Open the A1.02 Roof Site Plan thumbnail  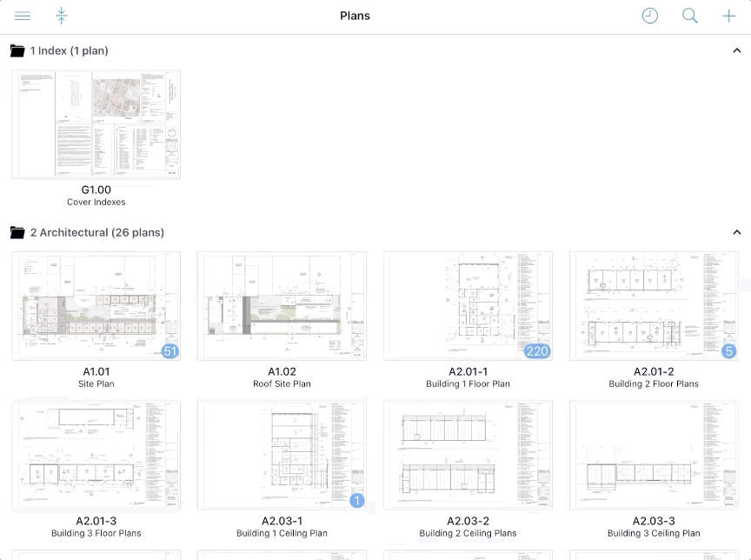click(282, 305)
